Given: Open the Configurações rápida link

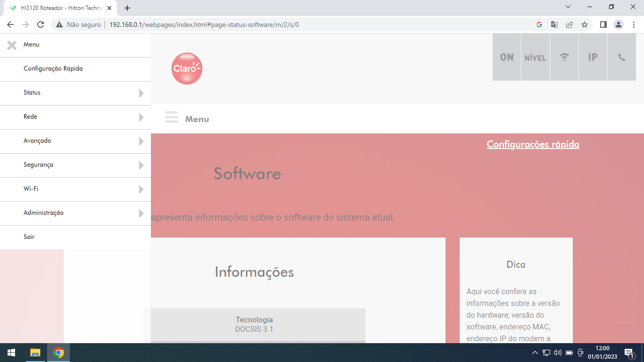Looking at the screenshot, I should coord(533,144).
